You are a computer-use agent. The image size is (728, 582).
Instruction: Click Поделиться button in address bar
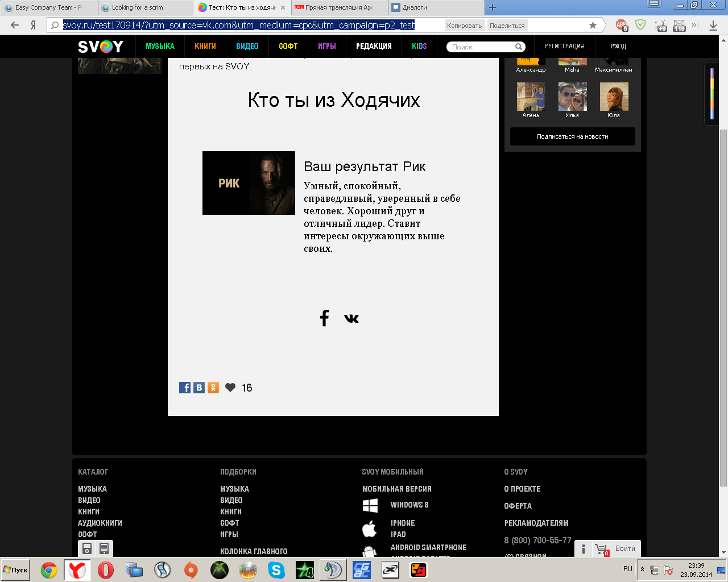coord(507,26)
